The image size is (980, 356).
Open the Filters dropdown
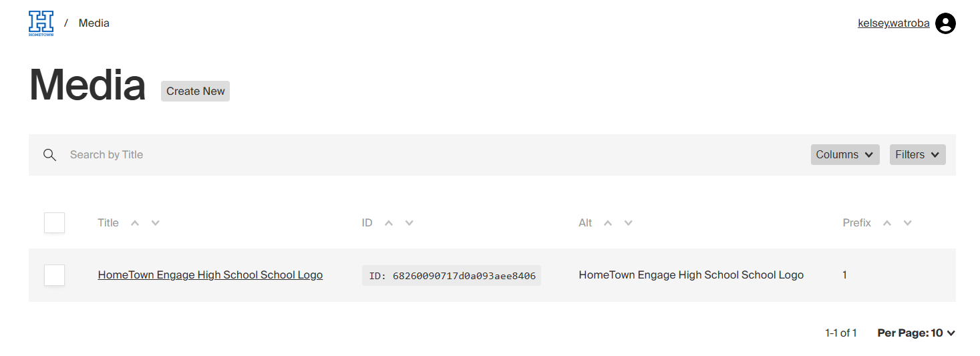(x=917, y=155)
